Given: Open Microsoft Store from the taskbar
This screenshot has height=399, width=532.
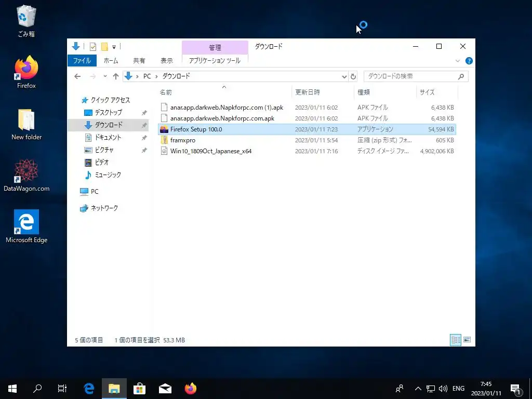Looking at the screenshot, I should 139,389.
